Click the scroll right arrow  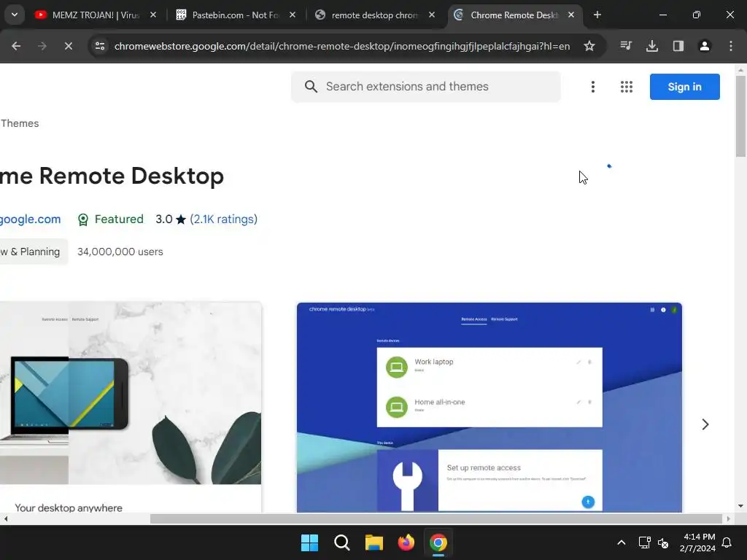pos(728,518)
